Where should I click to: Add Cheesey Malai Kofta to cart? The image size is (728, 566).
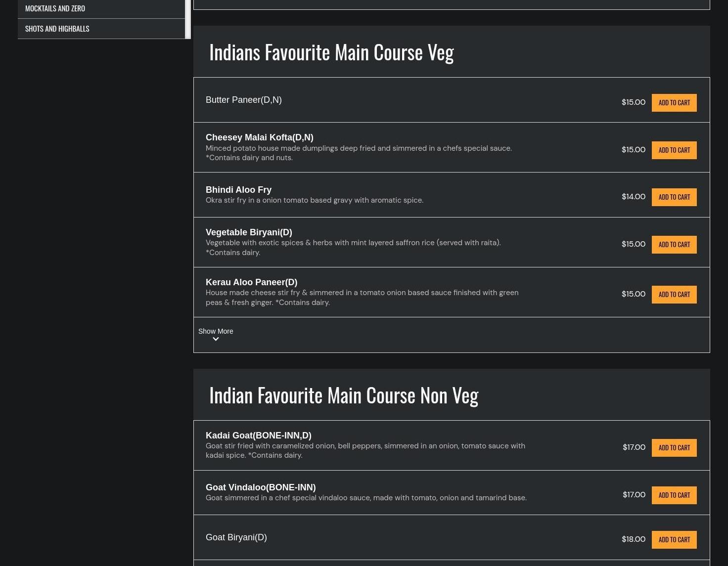(x=674, y=150)
